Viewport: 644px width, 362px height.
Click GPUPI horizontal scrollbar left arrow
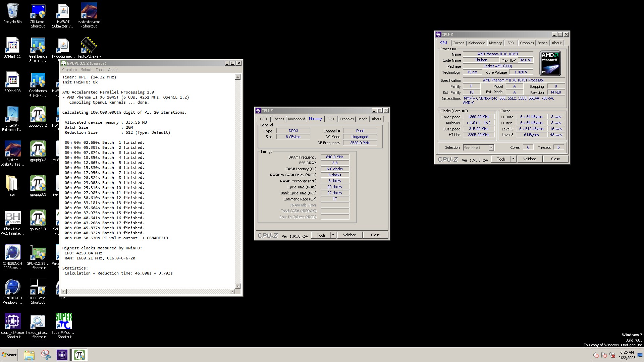pyautogui.click(x=64, y=292)
